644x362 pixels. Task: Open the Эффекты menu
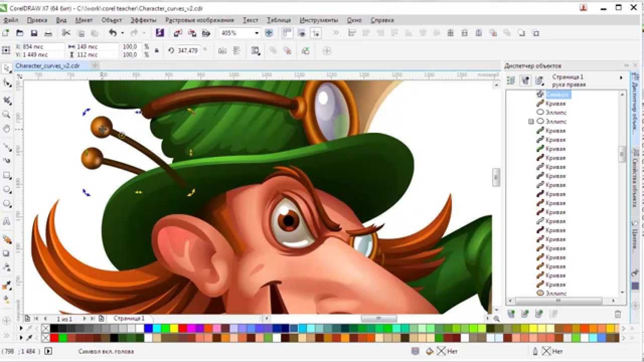[143, 20]
